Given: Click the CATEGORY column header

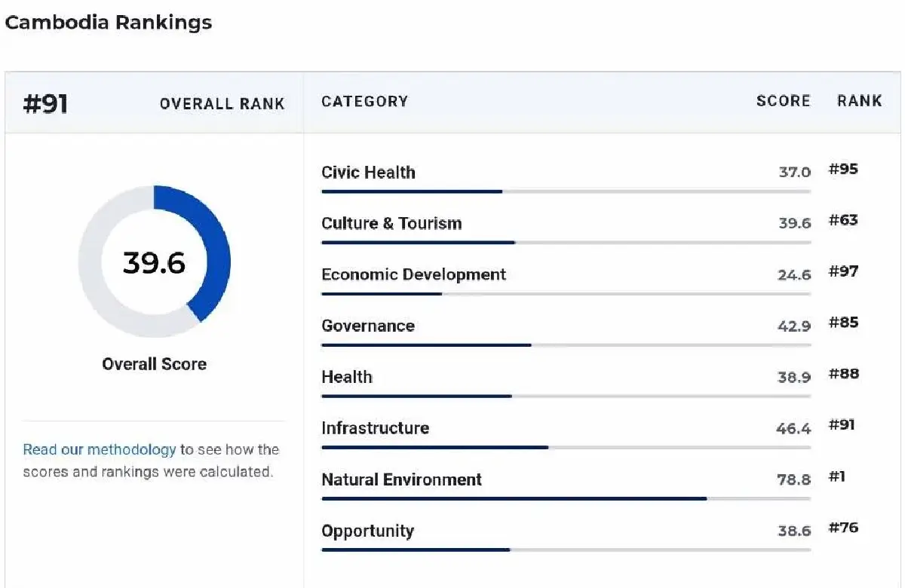Looking at the screenshot, I should coord(365,101).
